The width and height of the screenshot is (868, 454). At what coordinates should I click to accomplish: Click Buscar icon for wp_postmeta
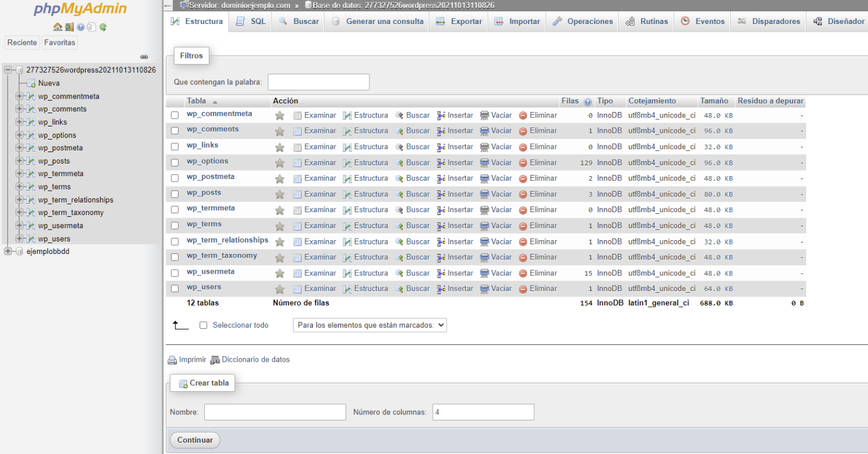coord(399,178)
